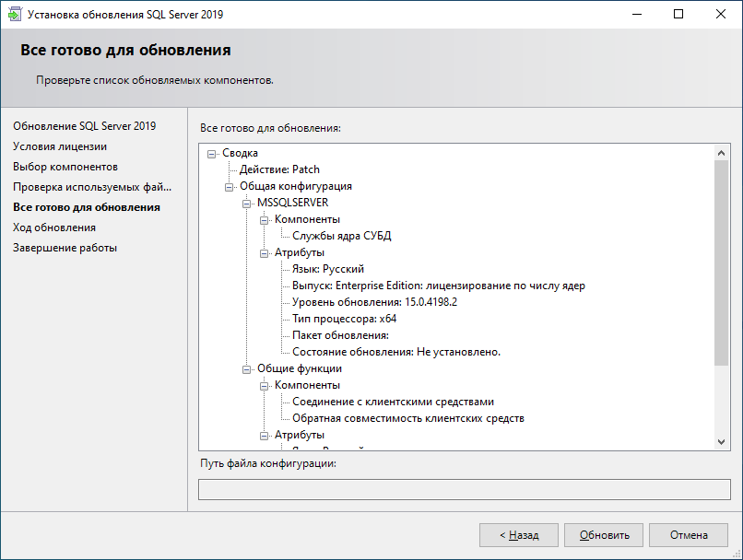Viewport: 743px width, 560px height.
Task: Go back with the Назад button
Action: click(519, 535)
